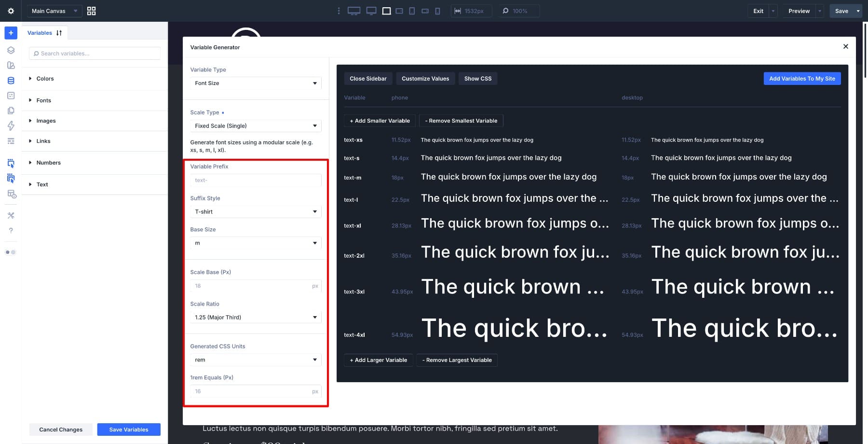The height and width of the screenshot is (444, 868).
Task: Click the Show CSS button
Action: 478,79
